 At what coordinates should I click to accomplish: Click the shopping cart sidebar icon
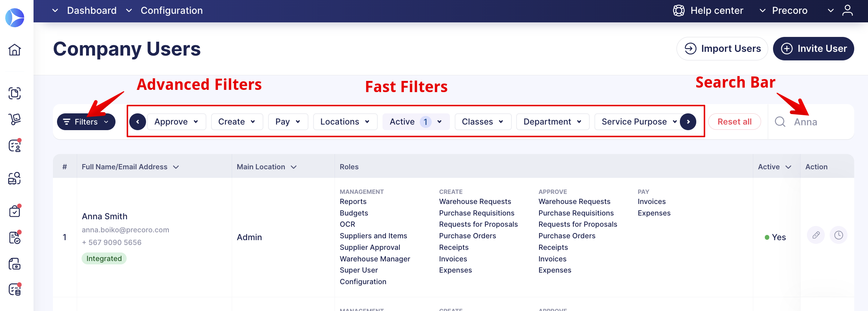[15, 119]
